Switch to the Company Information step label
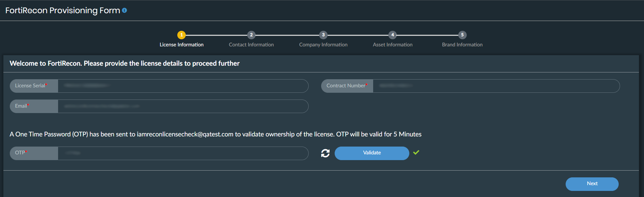Viewport: 644px width, 197px height. [323, 45]
